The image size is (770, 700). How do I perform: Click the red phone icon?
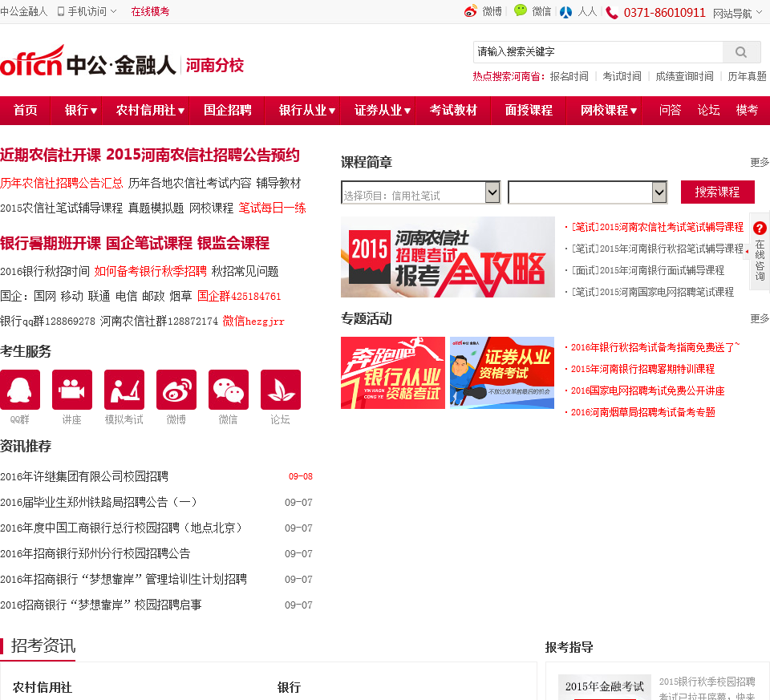(612, 12)
